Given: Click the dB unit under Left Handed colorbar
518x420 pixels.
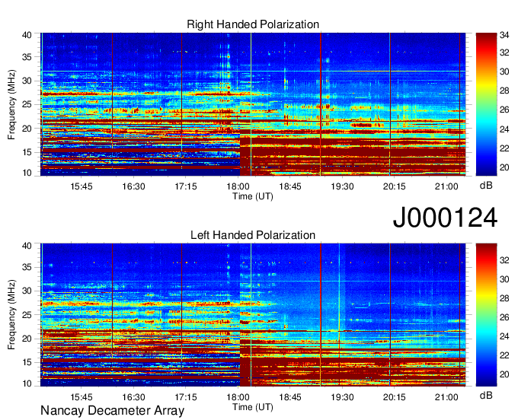Looking at the screenshot, I should point(486,395).
